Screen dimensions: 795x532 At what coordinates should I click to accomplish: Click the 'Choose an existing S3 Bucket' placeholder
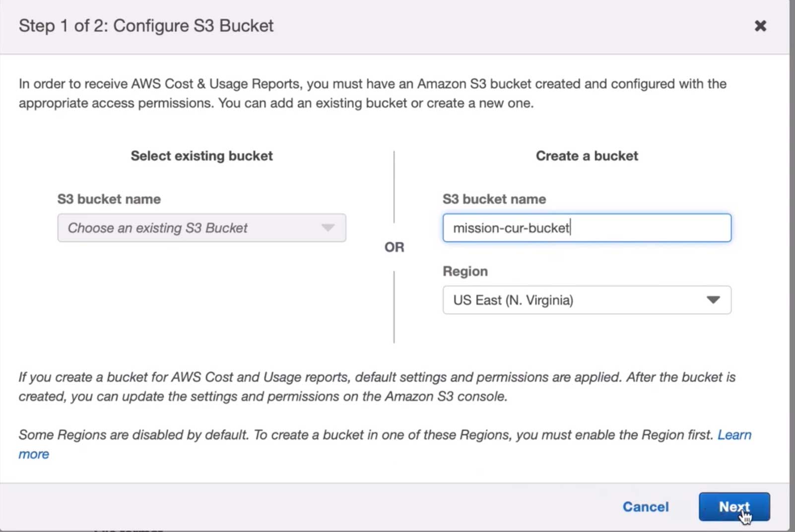click(x=157, y=228)
